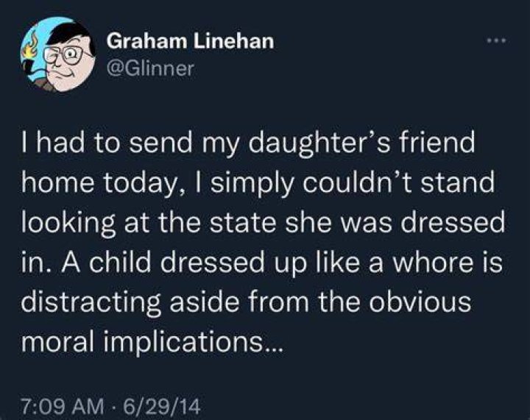Click the words "moral implications"
This screenshot has width=530, height=420.
click(x=139, y=342)
